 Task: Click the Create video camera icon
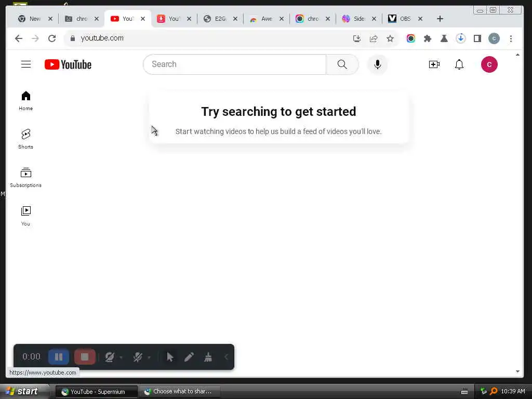click(x=434, y=64)
